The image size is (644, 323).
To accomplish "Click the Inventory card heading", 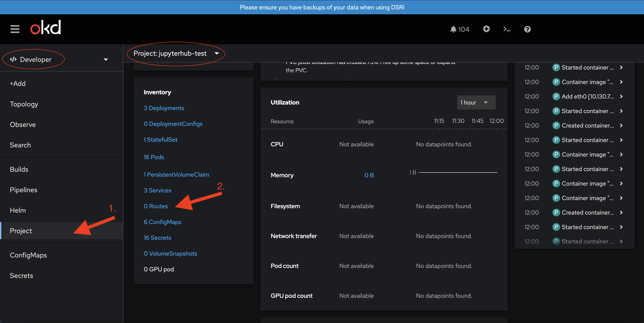I will coord(157,92).
